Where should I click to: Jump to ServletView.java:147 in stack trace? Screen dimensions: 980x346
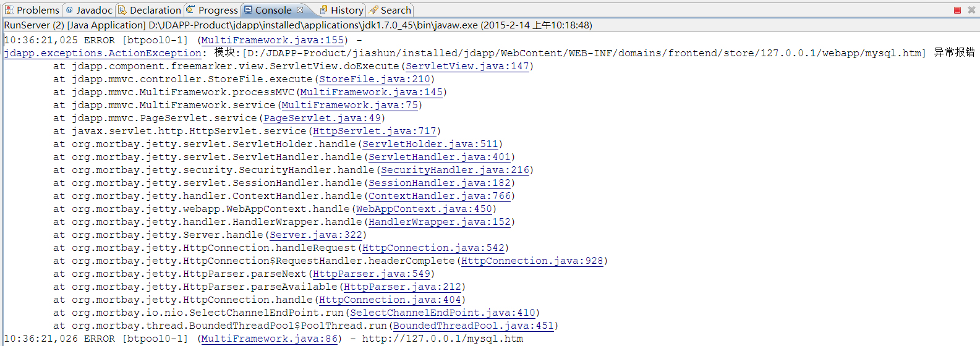(x=467, y=66)
